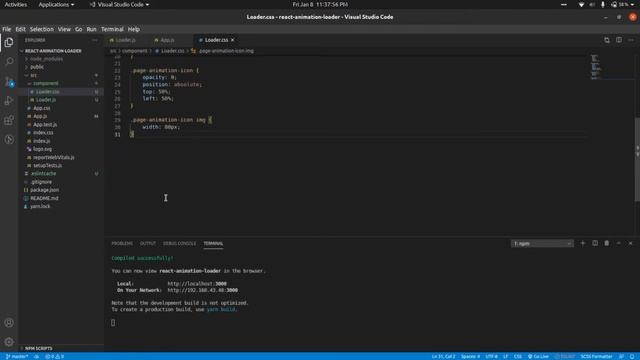The image size is (640, 360).
Task: Switch to the Loader.js editor tab
Action: point(126,40)
